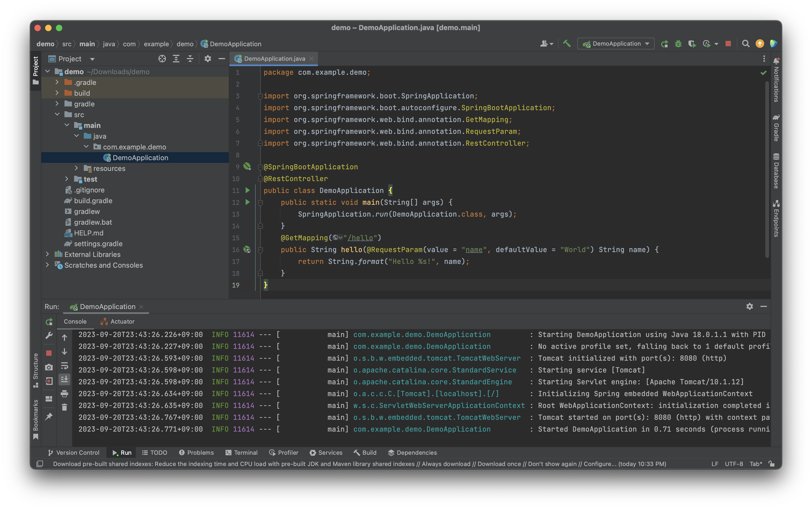This screenshot has width=812, height=509.
Task: Click the editor vertical scrollbar
Action: point(767,168)
